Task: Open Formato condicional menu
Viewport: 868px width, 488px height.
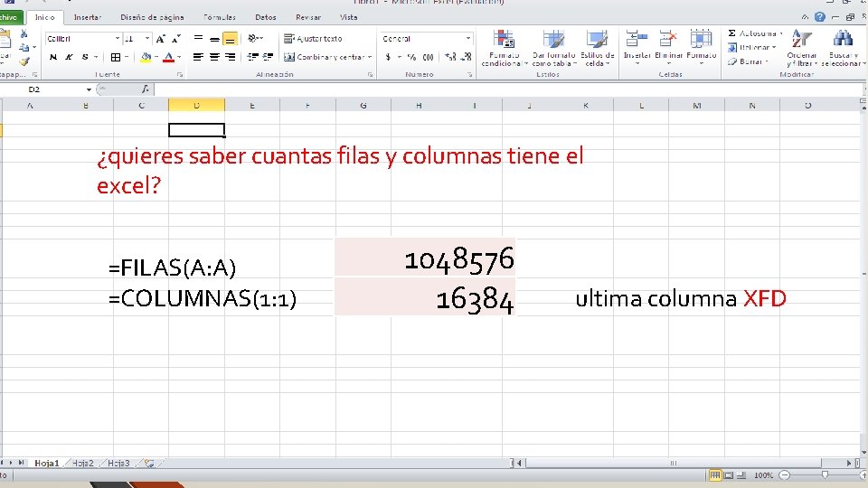Action: pos(505,49)
